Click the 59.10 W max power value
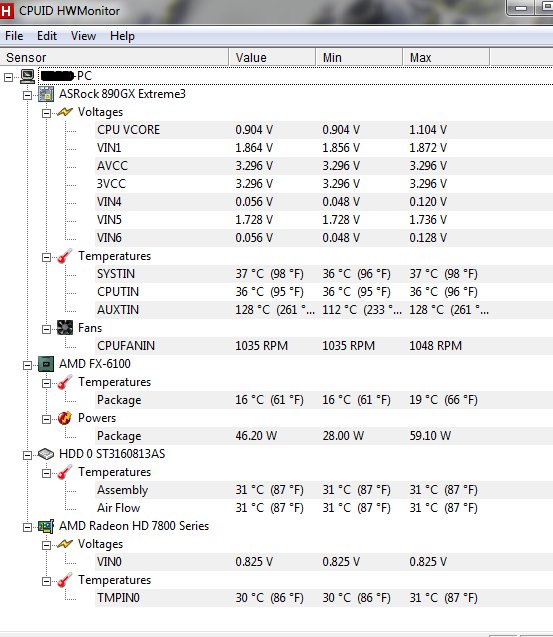Image resolution: width=553 pixels, height=637 pixels. tap(430, 436)
